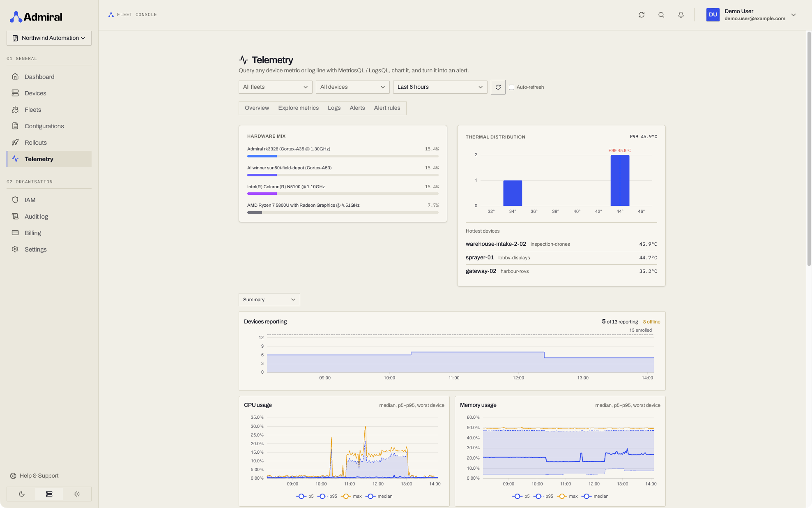
Task: Switch to light theme sun icon
Action: (x=77, y=494)
